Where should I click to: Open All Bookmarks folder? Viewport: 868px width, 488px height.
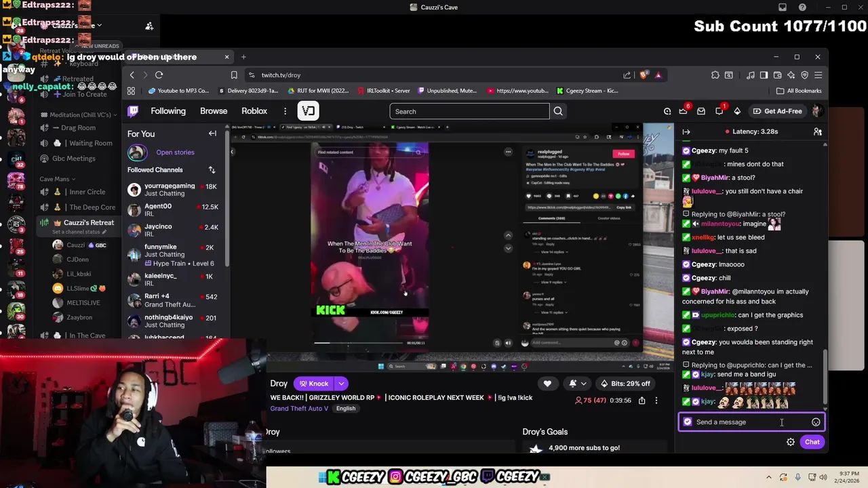(799, 91)
